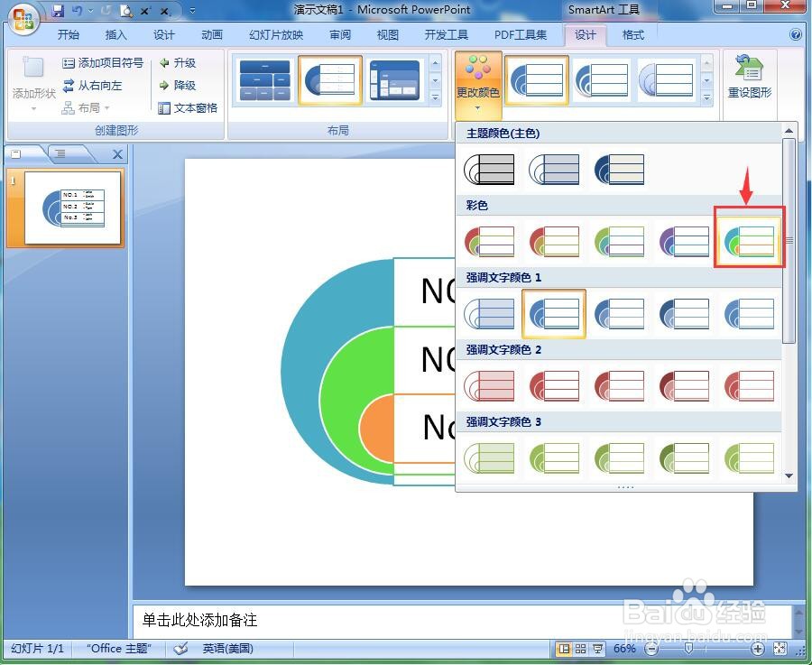Select the hierarchy table layout thumbnail

click(x=265, y=80)
